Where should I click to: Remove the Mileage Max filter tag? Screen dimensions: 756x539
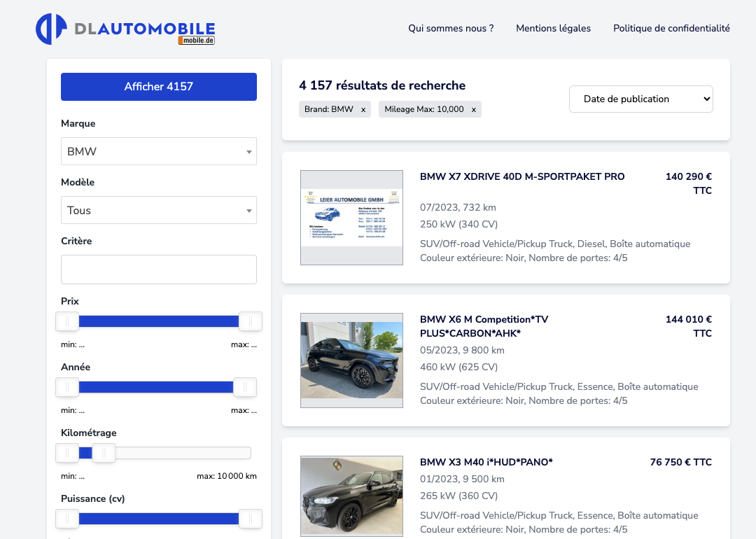click(474, 109)
